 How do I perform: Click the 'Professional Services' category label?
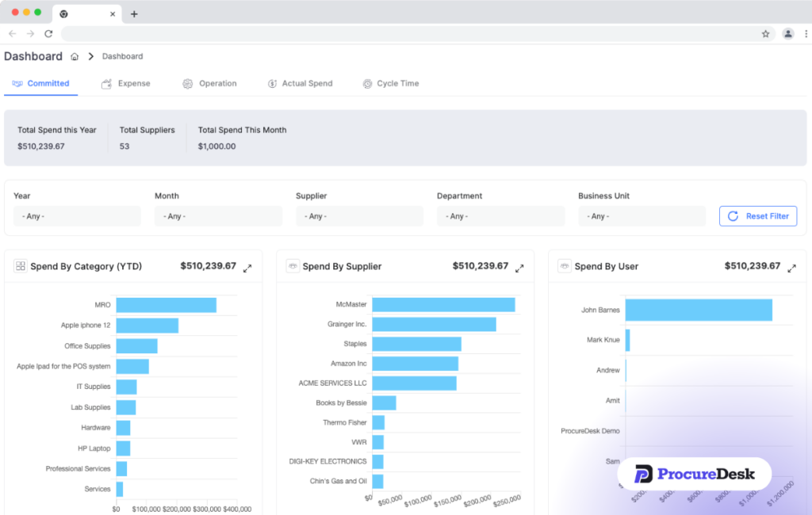[x=79, y=468]
